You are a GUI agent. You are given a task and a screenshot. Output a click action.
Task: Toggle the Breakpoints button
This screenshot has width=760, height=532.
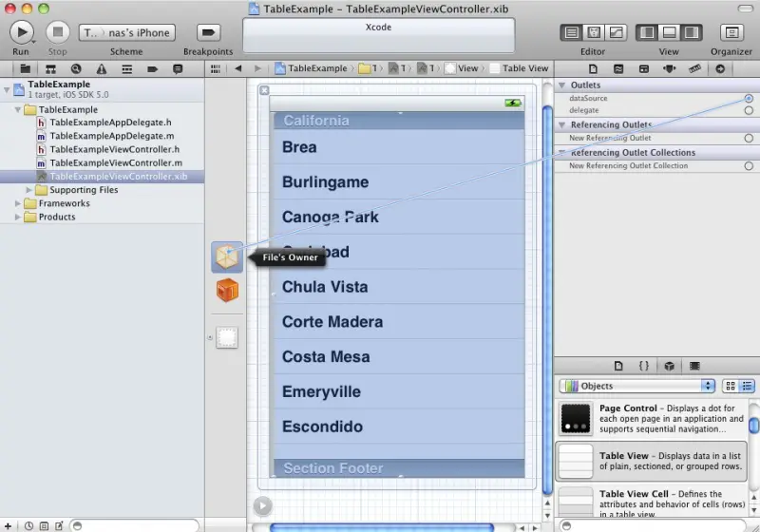[x=208, y=32]
